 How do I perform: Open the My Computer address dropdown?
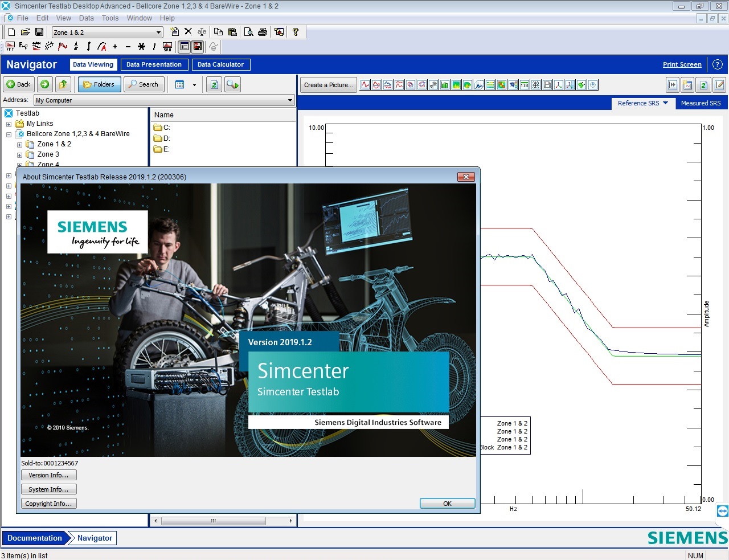[290, 100]
